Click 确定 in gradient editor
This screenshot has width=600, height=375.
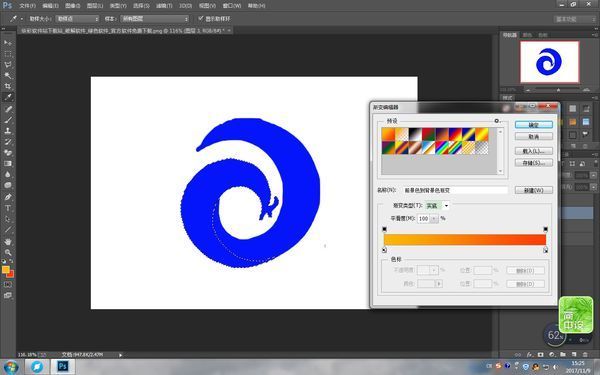click(534, 125)
